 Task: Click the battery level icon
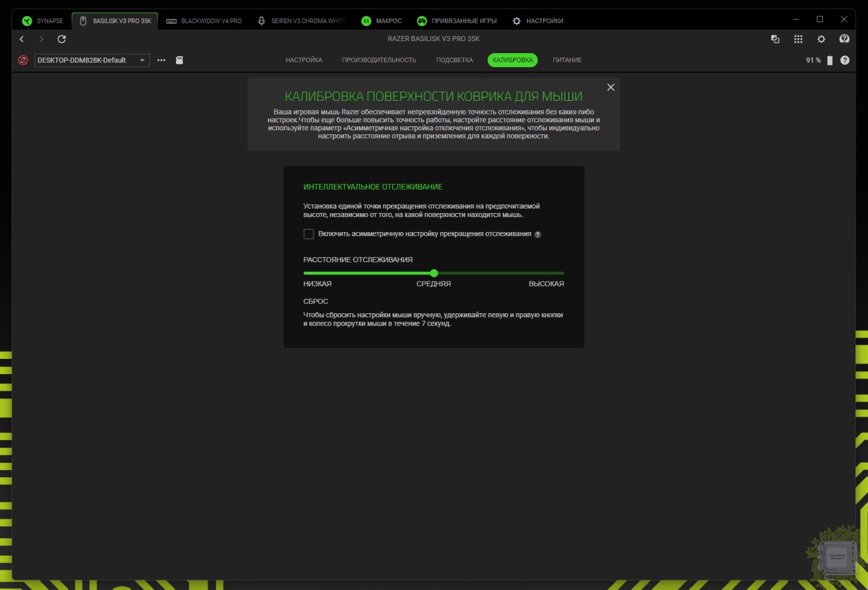coord(829,60)
